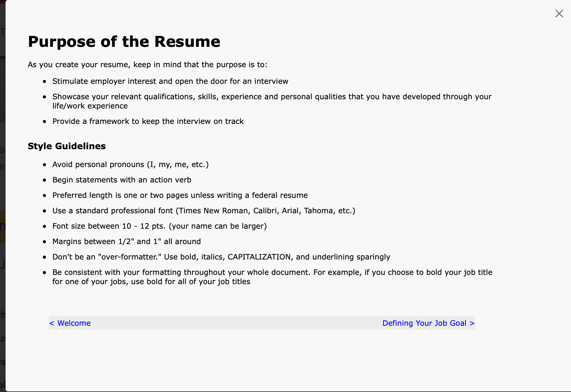
Task: Click 'Provide a framework' bullet item
Action: pos(148,121)
